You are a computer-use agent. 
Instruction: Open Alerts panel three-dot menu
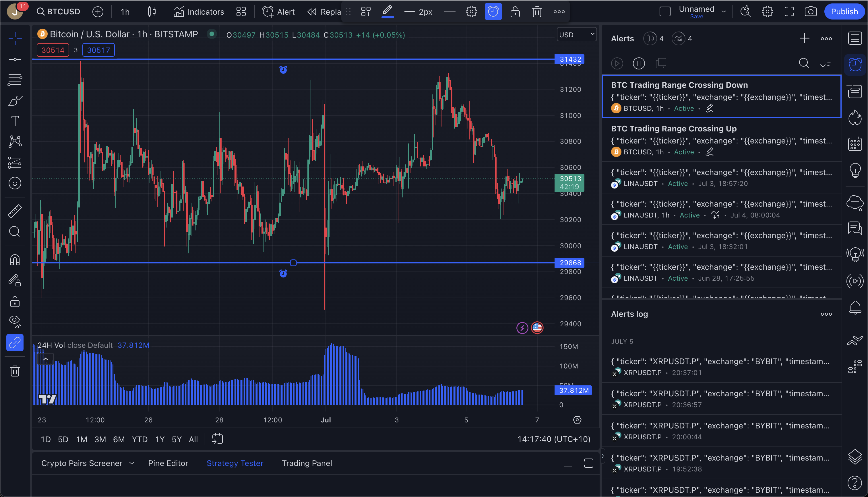[826, 38]
